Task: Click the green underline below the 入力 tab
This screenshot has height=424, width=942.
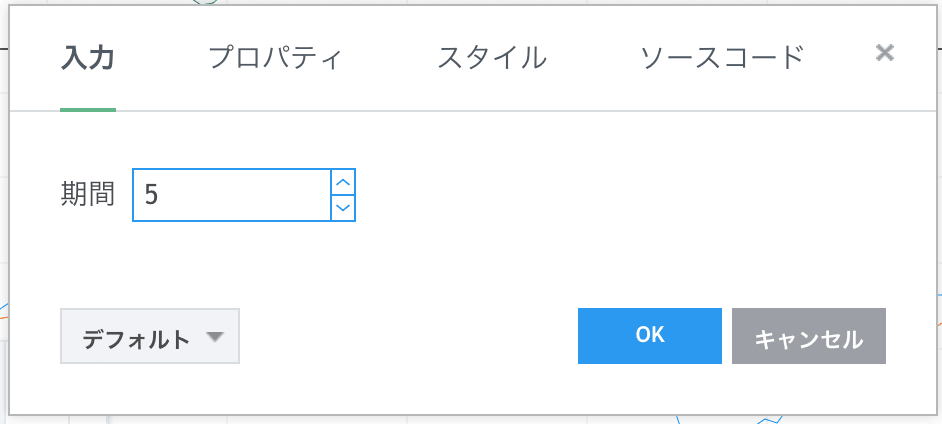Action: click(x=88, y=108)
